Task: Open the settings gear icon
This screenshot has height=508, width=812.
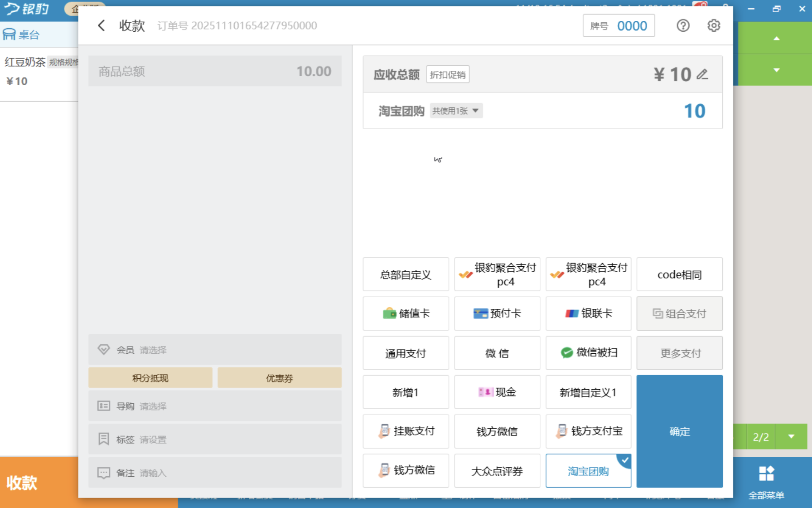Action: 714,25
